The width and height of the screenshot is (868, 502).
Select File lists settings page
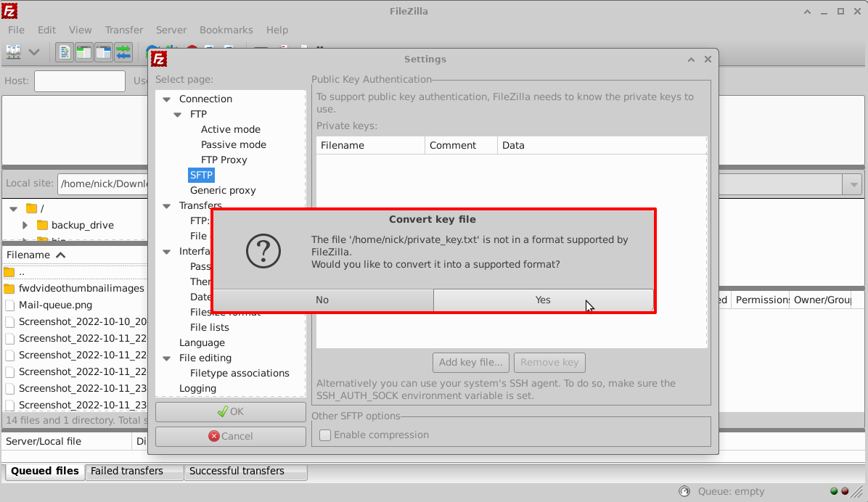pos(209,328)
